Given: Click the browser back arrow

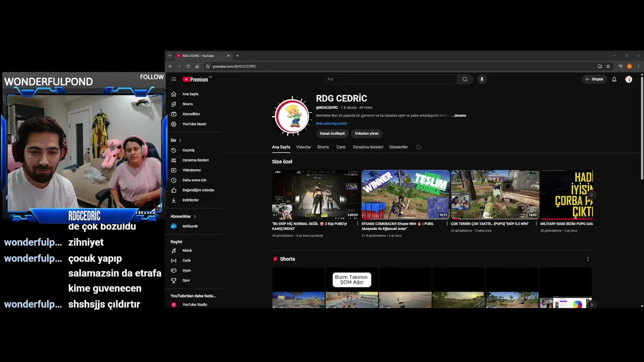Looking at the screenshot, I should pyautogui.click(x=170, y=66).
